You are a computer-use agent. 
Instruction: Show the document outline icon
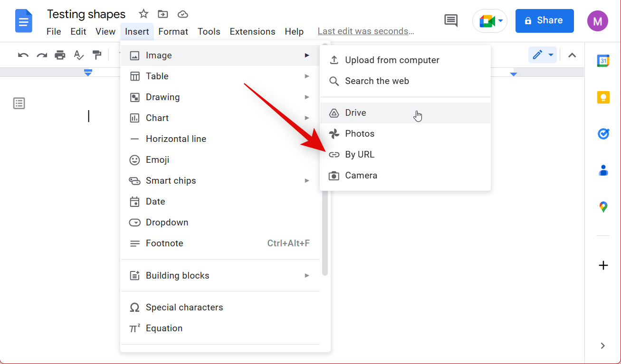[19, 103]
